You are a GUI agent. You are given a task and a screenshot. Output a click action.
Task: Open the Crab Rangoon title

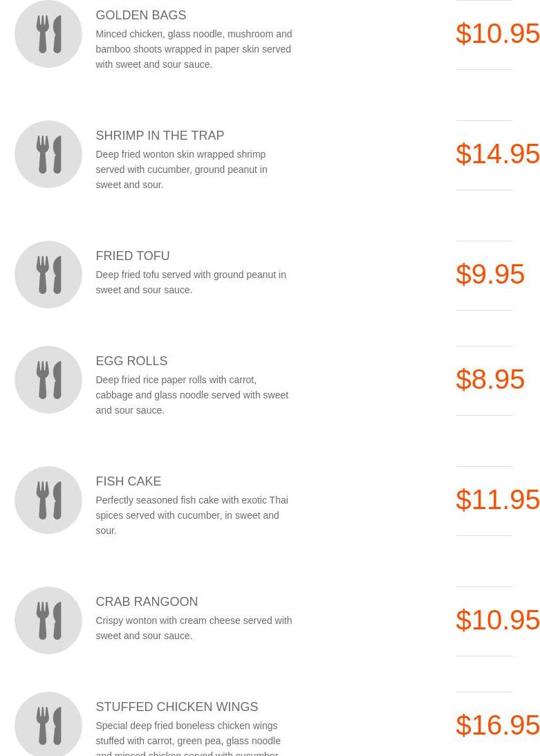(147, 602)
